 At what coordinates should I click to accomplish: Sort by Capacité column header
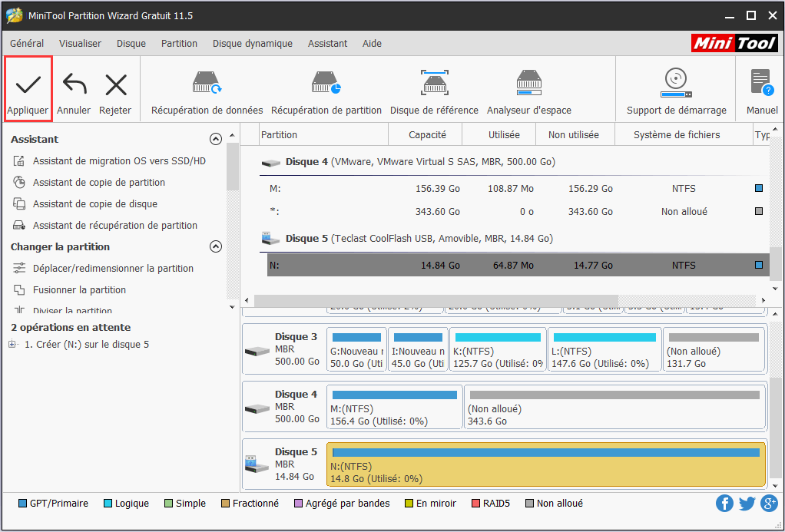426,134
